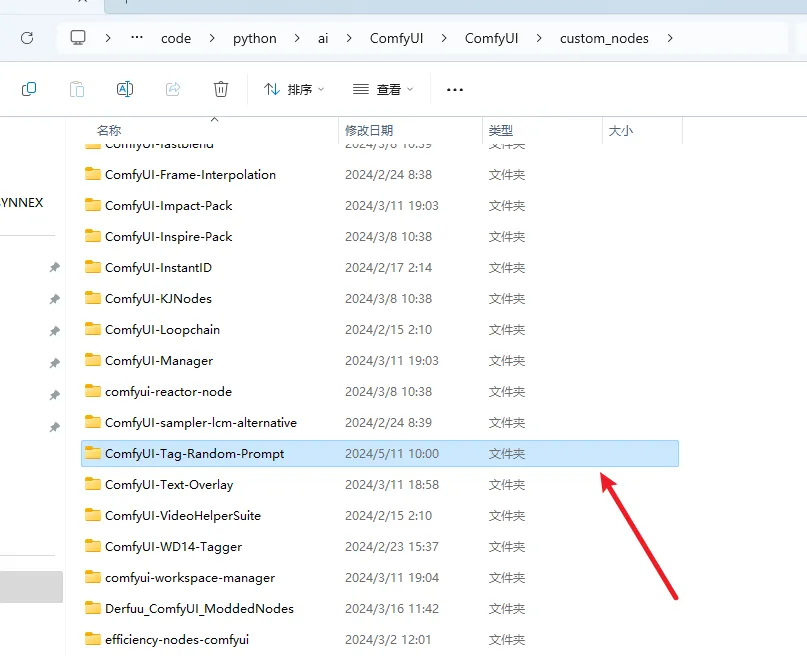Screen dimensions: 807x656
Task: Open the 排序 sort dropdown
Action: click(294, 89)
